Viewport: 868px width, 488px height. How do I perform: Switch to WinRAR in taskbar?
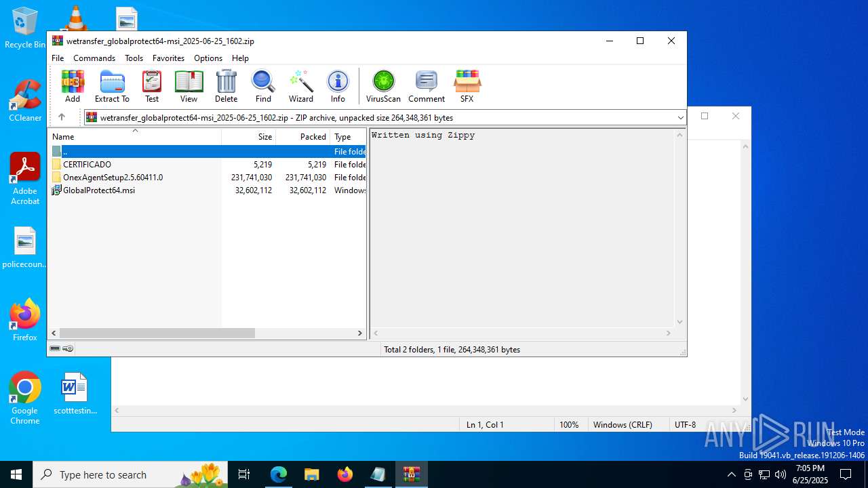pos(412,474)
